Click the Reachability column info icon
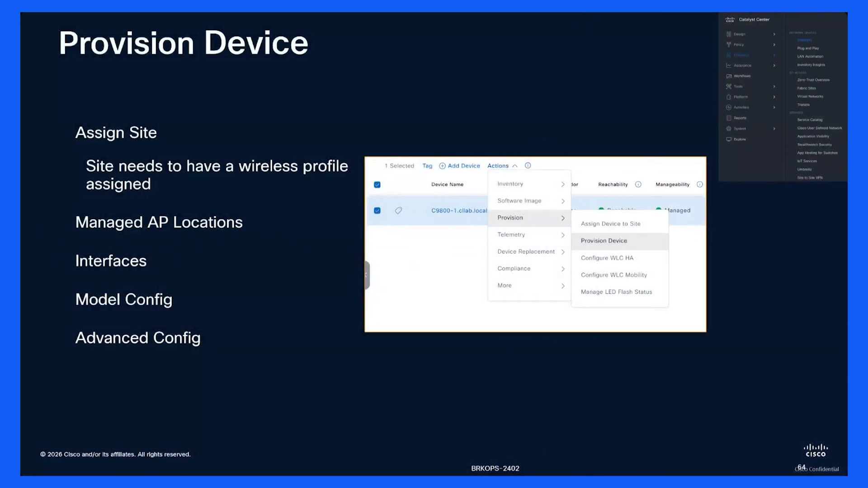Screen dimensions: 868x488 pos(638,184)
